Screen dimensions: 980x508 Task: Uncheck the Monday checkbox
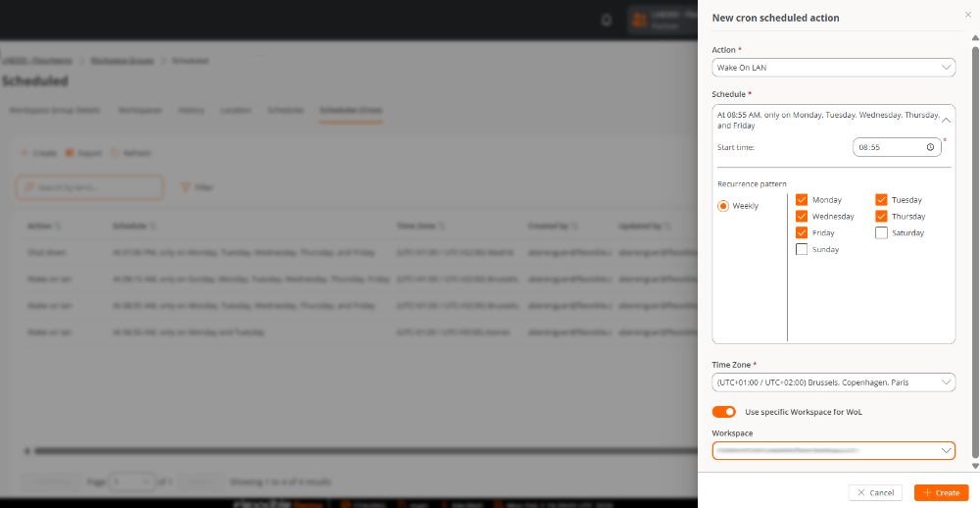[x=802, y=200]
